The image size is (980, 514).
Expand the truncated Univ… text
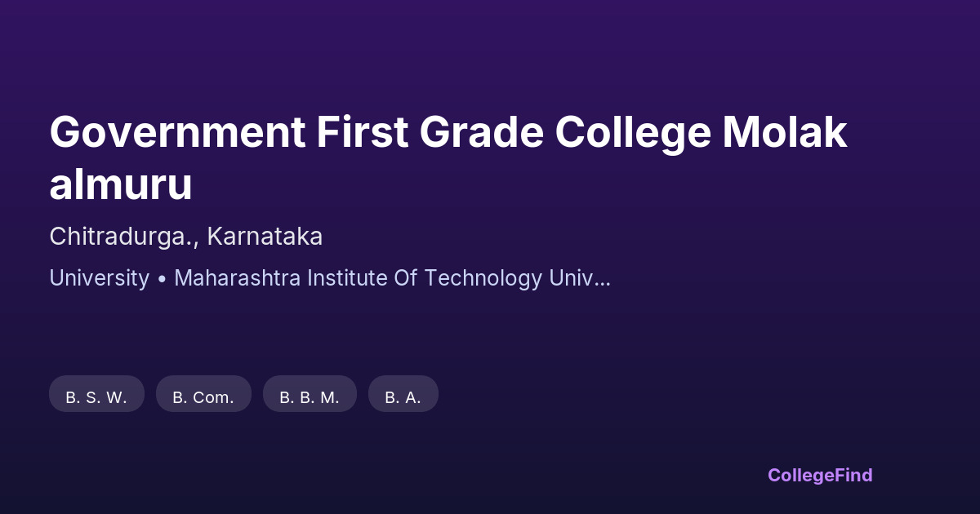click(x=580, y=278)
